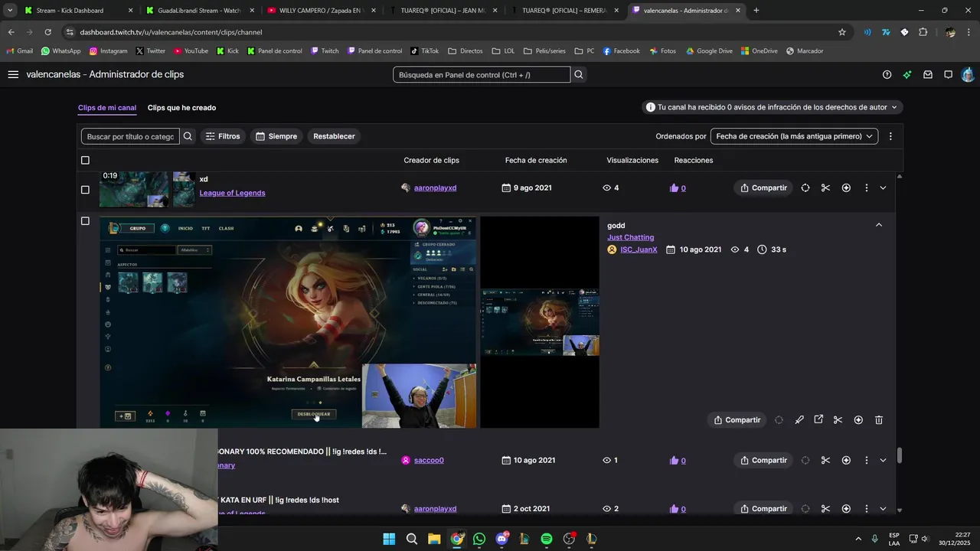Bookmark this page with the star icon
This screenshot has height=551, width=980.
[x=842, y=32]
